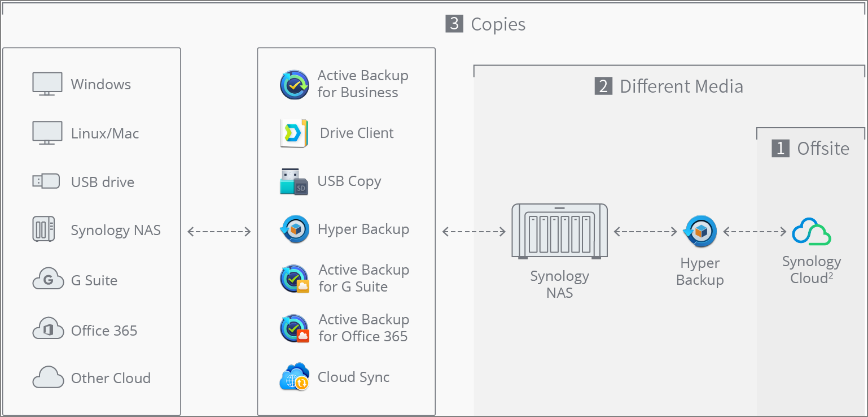Click Hyper Backup icon in the app list
The image size is (868, 417).
[295, 229]
